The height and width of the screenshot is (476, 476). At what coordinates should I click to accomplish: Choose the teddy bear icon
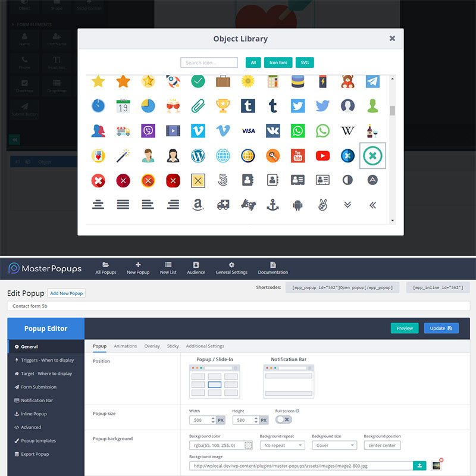pyautogui.click(x=347, y=81)
